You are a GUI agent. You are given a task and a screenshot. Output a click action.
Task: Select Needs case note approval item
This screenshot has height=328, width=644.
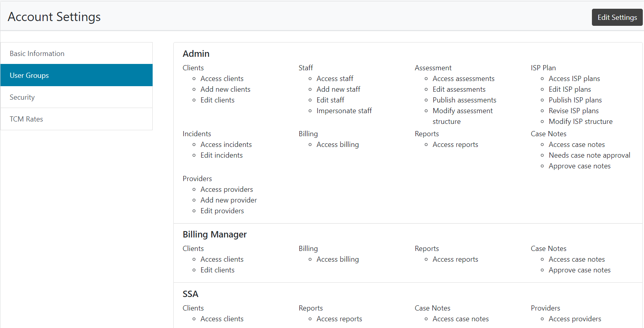point(589,155)
